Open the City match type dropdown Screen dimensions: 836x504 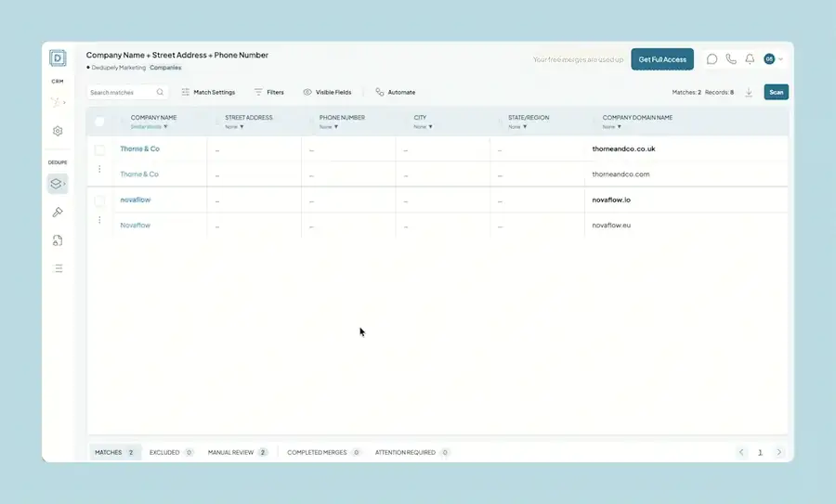click(423, 127)
